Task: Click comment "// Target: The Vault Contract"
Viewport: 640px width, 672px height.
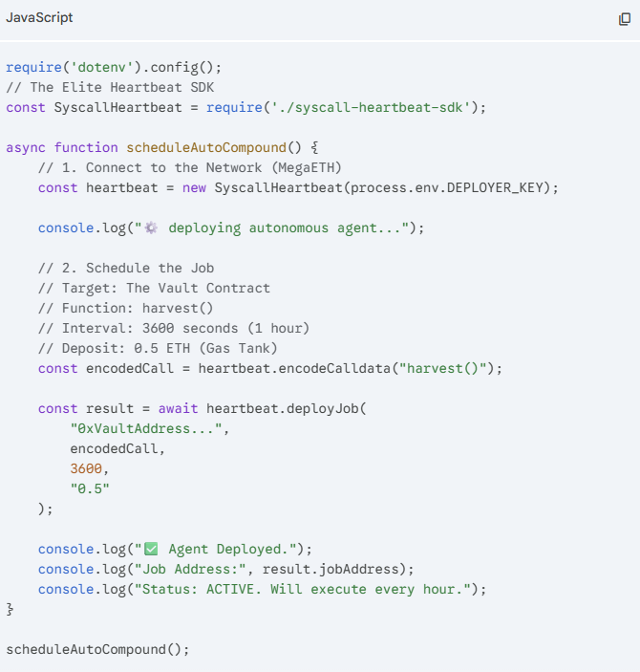Action: [x=154, y=288]
